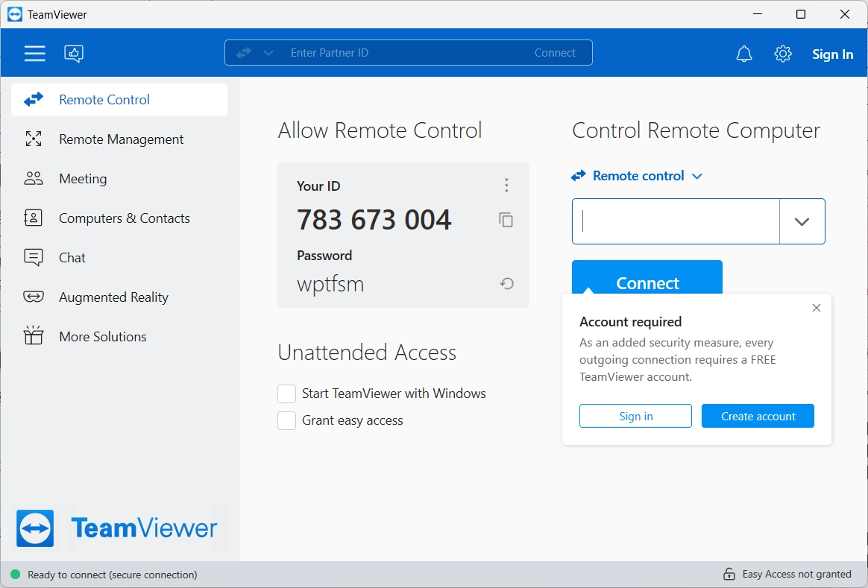
Task: Open the More Solutions tab
Action: pos(119,336)
